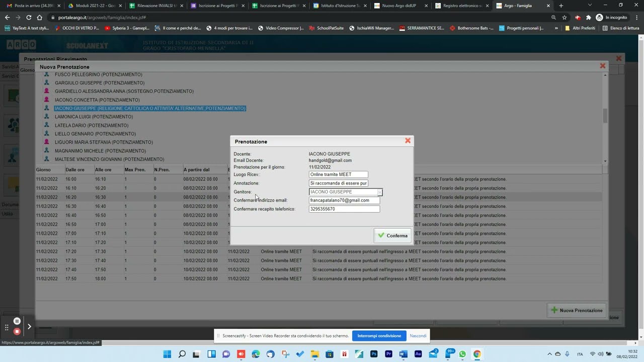Screen dimensions: 644x362
Task: Select teacher LIELLO GENNARO in the list
Action: (95, 134)
